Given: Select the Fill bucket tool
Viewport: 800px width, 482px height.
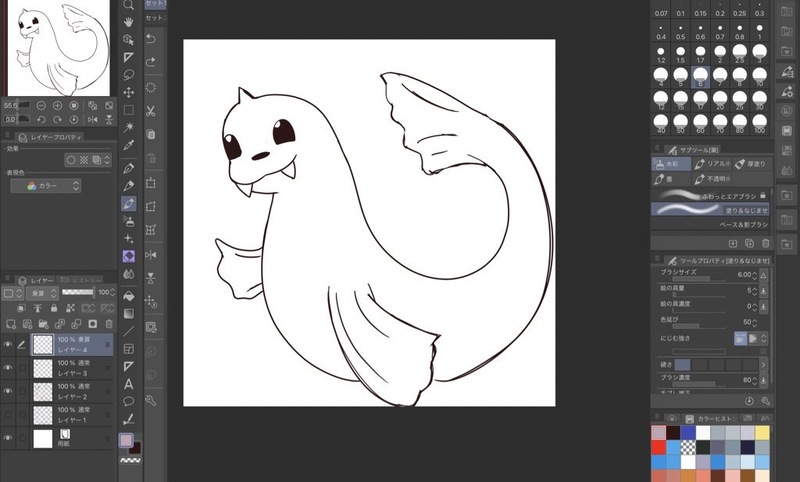Looking at the screenshot, I should (x=129, y=296).
